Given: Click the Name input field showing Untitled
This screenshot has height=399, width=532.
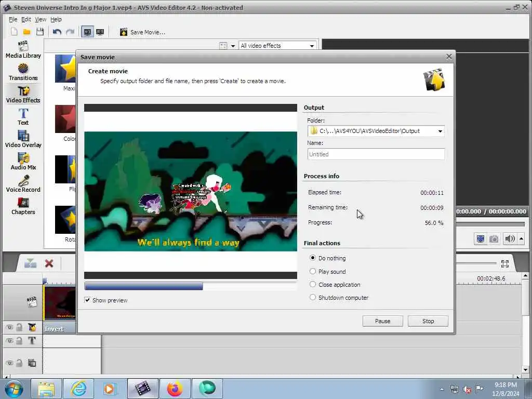Looking at the screenshot, I should pyautogui.click(x=376, y=154).
